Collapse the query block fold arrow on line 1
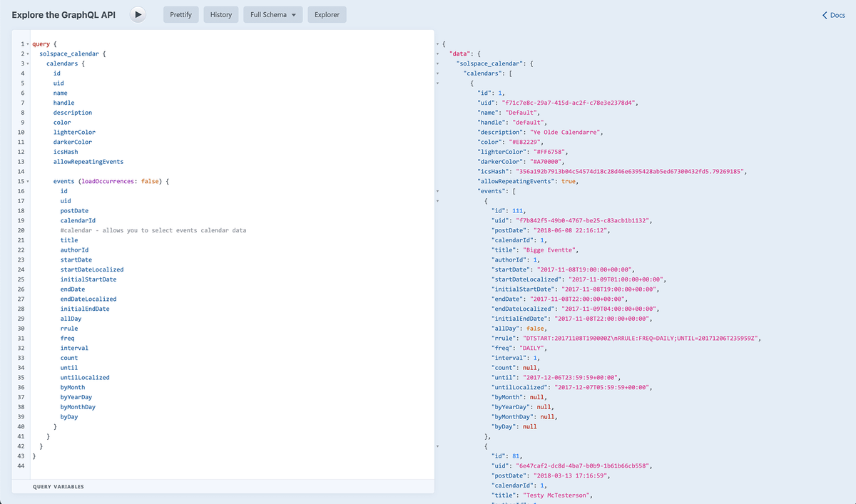Viewport: 856px width, 504px height. coord(26,44)
